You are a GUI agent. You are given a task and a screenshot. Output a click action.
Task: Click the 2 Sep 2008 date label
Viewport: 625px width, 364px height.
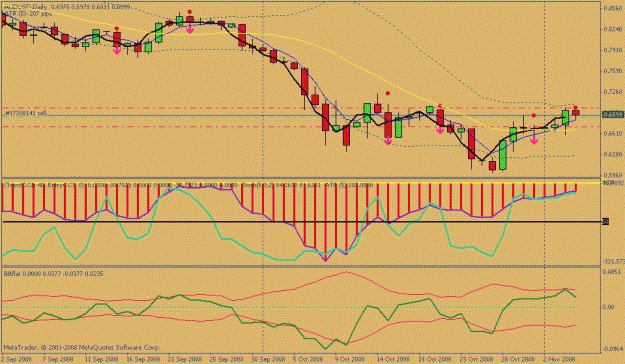click(16, 359)
